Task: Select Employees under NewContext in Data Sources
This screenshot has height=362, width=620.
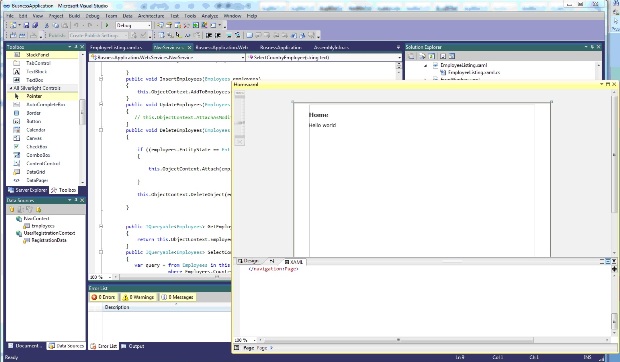Action: click(43, 226)
